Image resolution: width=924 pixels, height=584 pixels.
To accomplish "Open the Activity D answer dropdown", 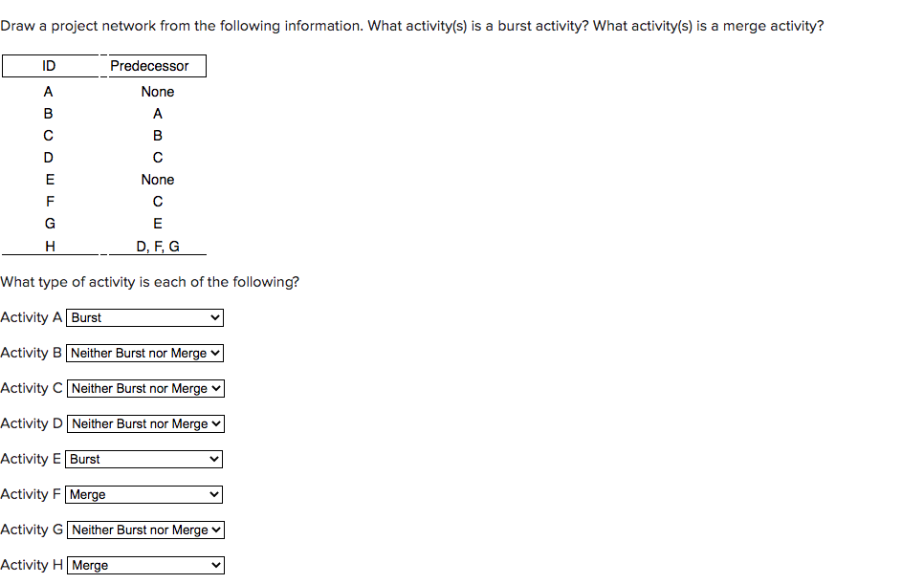I will 145,423.
